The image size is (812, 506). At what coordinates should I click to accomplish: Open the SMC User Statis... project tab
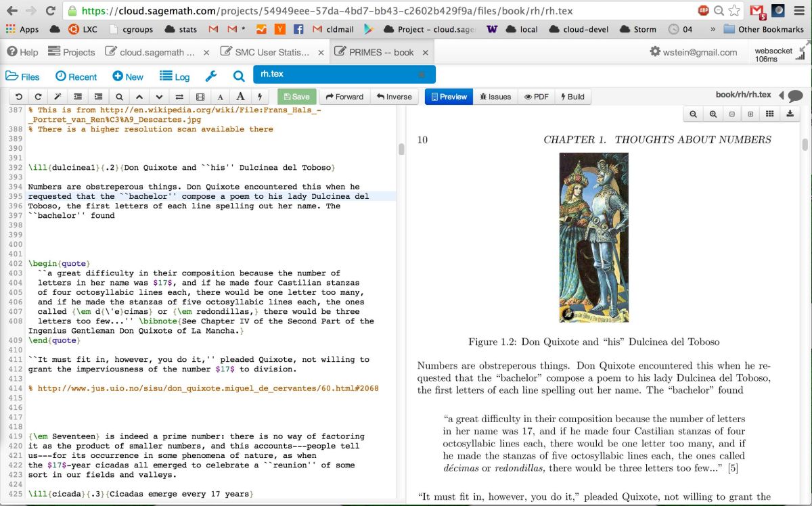tap(271, 52)
